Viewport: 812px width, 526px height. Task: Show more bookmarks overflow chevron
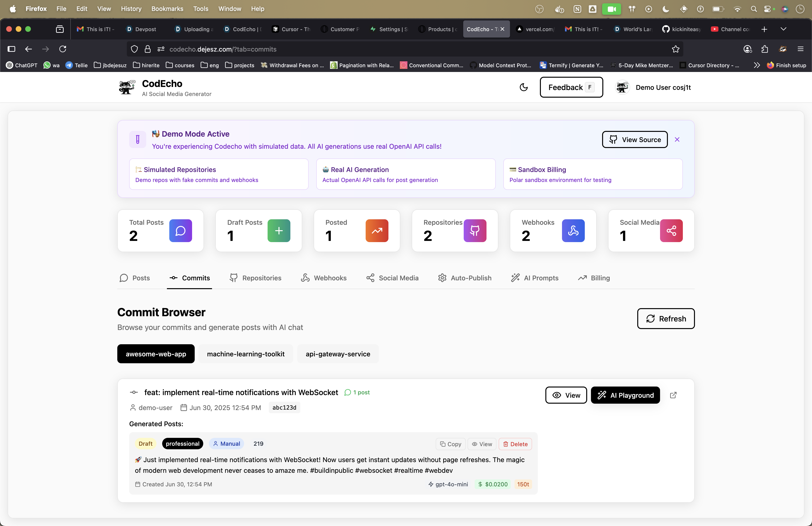[757, 65]
